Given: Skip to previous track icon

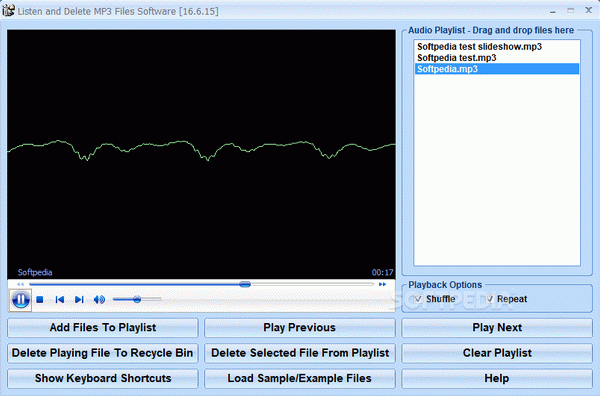Looking at the screenshot, I should point(60,300).
